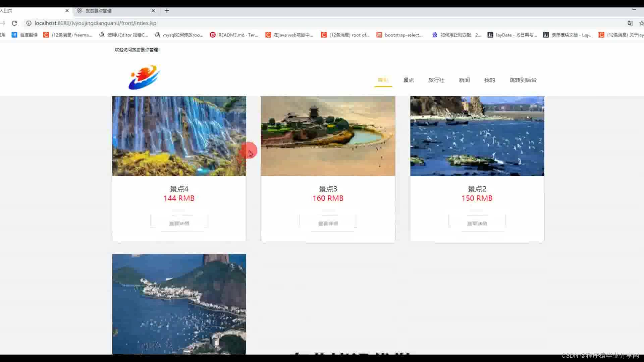Image resolution: width=644 pixels, height=362 pixels.
Task: Select the 旅行社 navigation menu item
Action: coord(436,80)
